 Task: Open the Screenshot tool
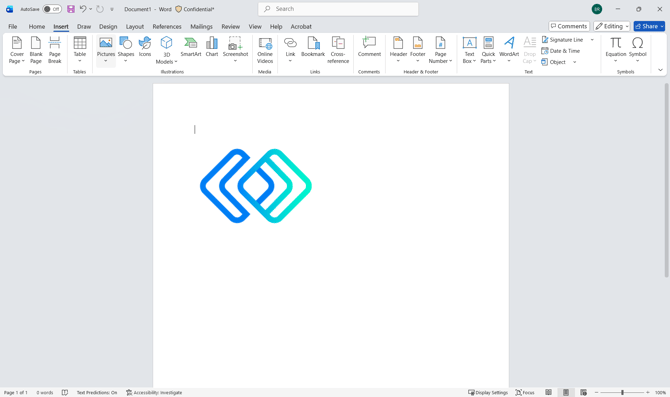(x=235, y=50)
